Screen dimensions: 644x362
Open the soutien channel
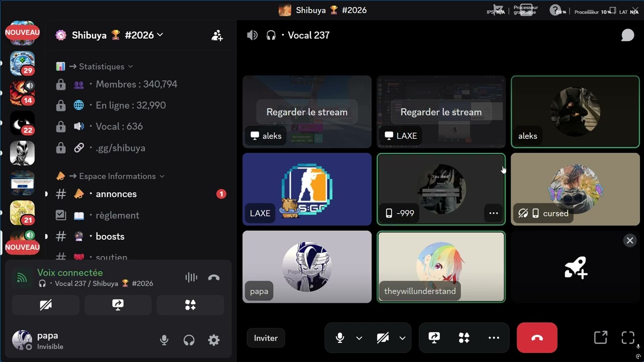coord(141,257)
